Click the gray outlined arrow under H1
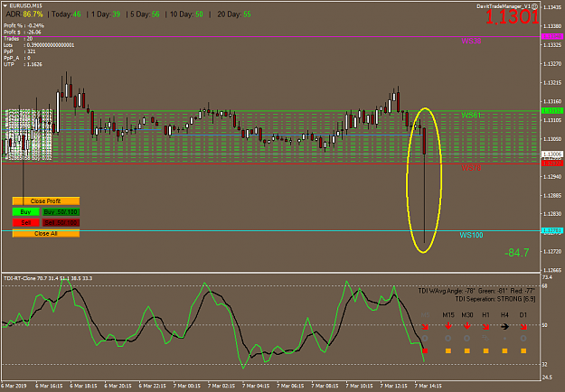 click(485, 339)
